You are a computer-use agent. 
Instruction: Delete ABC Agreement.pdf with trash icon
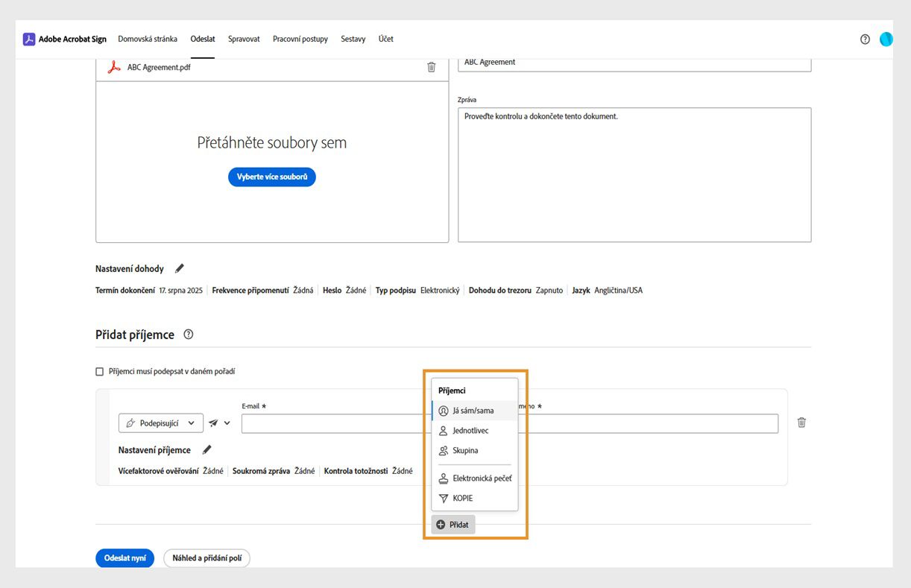(x=431, y=67)
